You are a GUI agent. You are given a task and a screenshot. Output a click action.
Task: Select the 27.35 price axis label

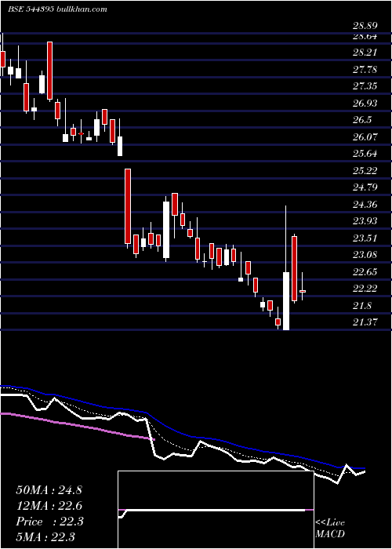point(365,86)
